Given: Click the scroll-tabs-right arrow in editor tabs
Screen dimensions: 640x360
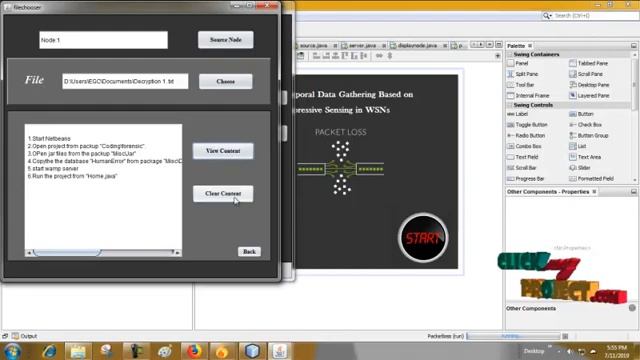Looking at the screenshot, I should 481,44.
